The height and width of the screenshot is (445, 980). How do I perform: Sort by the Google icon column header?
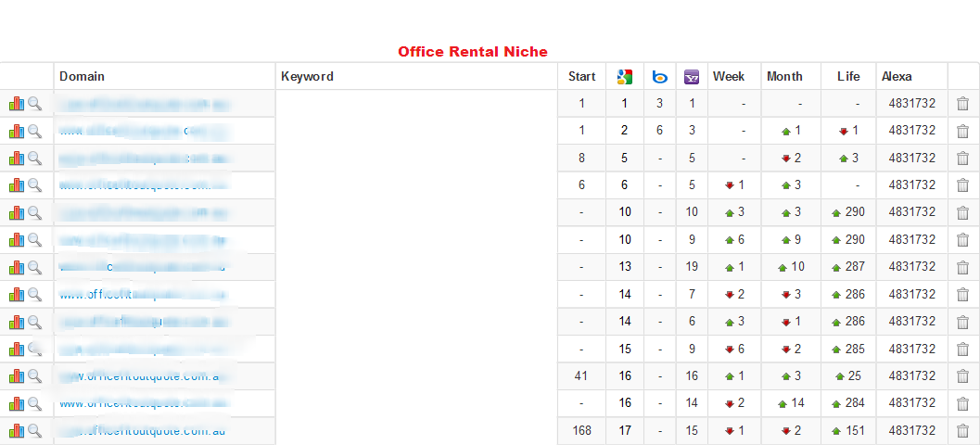pyautogui.click(x=624, y=77)
